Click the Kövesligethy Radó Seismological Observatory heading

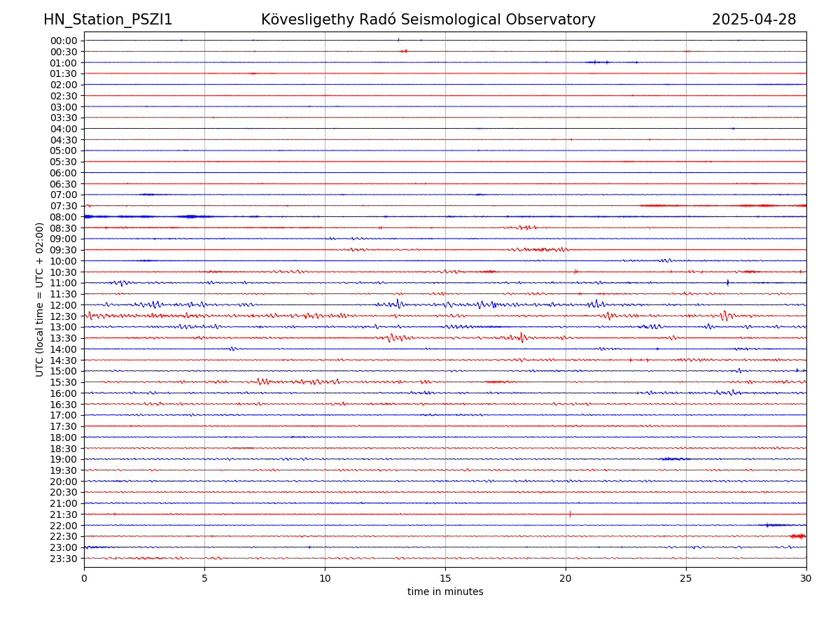[x=428, y=20]
